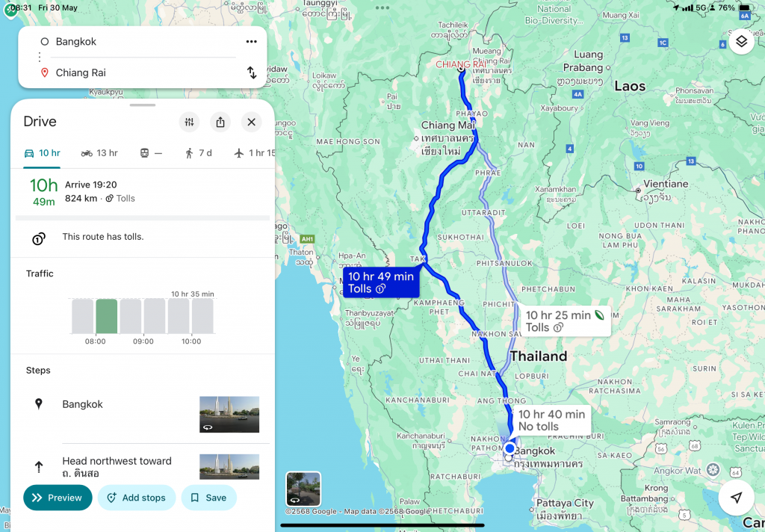Select the 10 hr 25 min eco route label
The width and height of the screenshot is (765, 532).
[565, 321]
